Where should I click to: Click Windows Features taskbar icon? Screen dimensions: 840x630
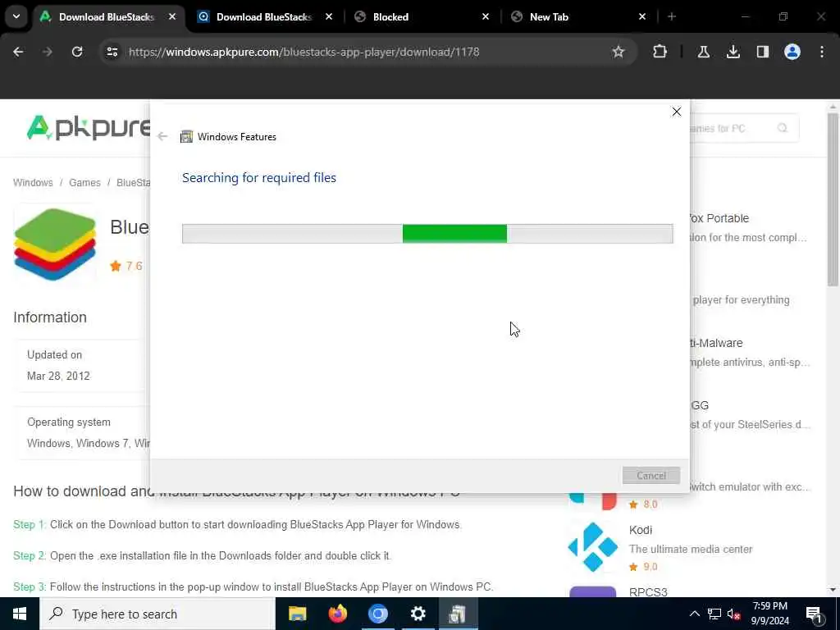[x=458, y=614]
